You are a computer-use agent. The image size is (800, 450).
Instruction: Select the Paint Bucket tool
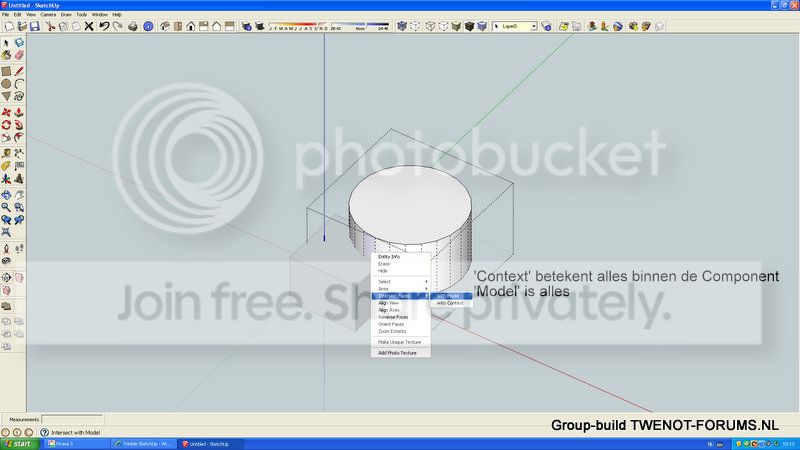[6, 55]
